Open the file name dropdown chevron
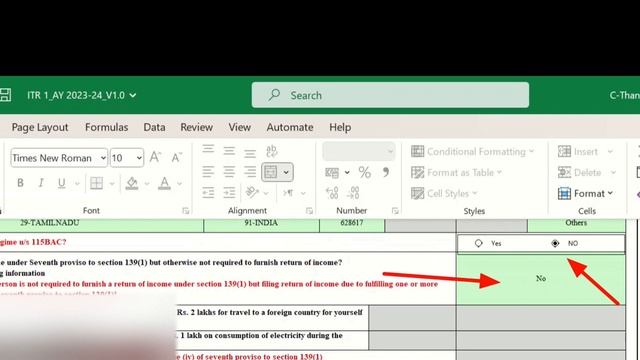The width and height of the screenshot is (640, 360). tap(133, 96)
